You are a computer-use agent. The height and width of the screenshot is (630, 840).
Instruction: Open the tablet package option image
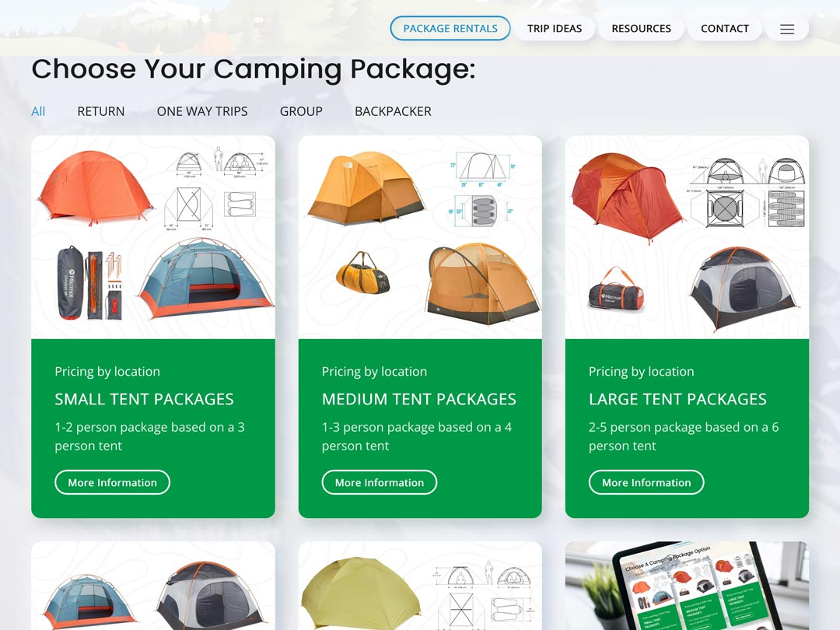(687, 586)
